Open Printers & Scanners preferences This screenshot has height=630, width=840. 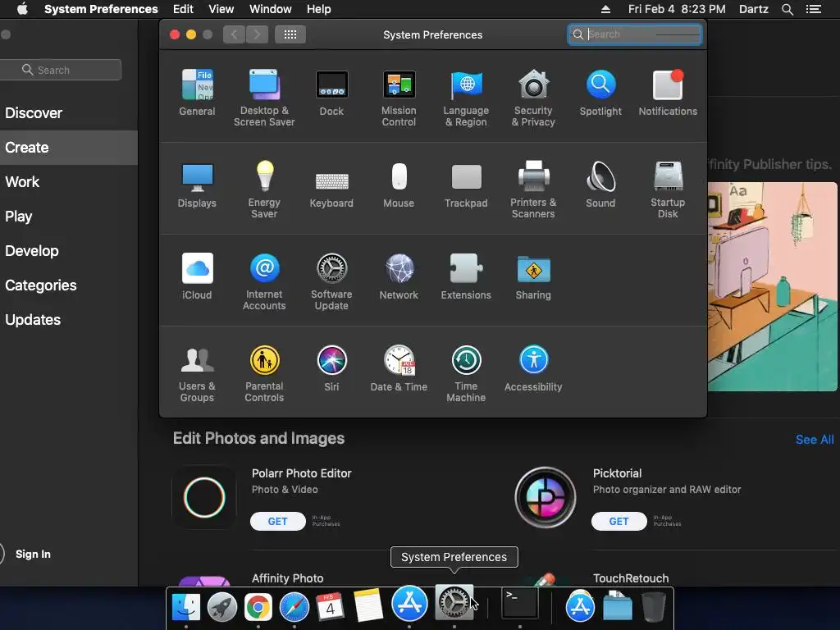click(x=533, y=189)
